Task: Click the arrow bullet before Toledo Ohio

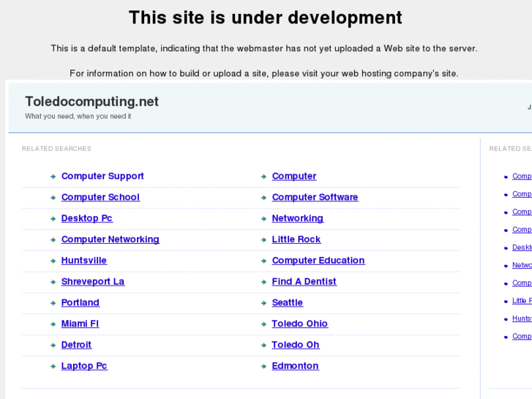Action: pos(263,324)
